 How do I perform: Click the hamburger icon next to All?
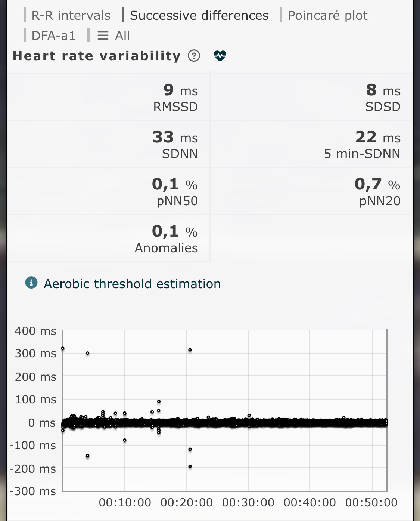pos(103,36)
